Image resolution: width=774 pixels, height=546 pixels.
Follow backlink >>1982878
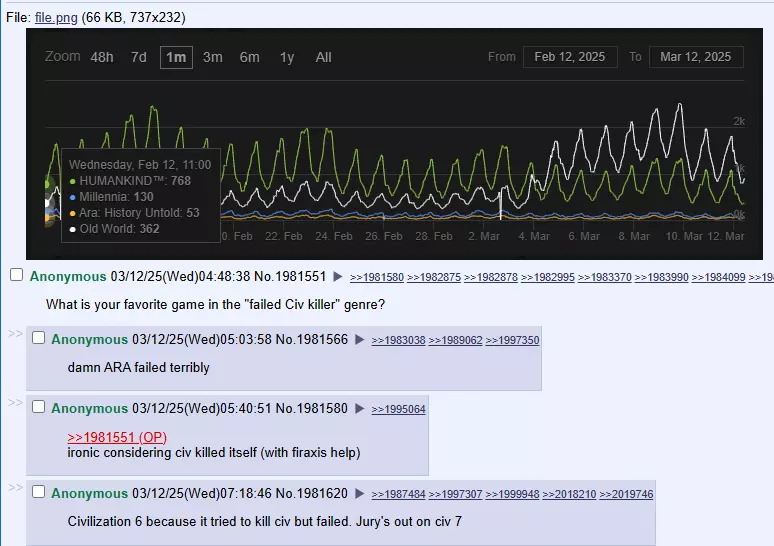(491, 277)
